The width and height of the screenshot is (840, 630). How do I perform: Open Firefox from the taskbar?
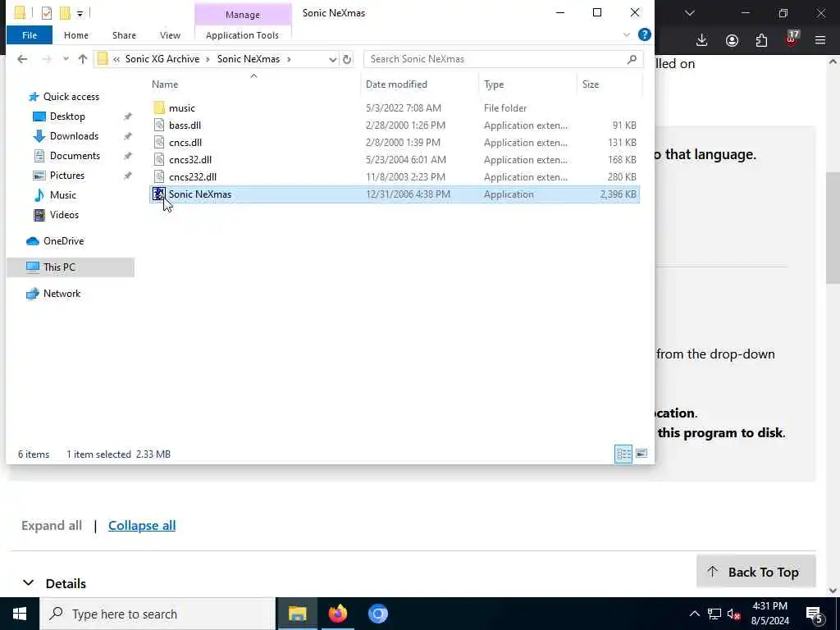click(x=337, y=614)
